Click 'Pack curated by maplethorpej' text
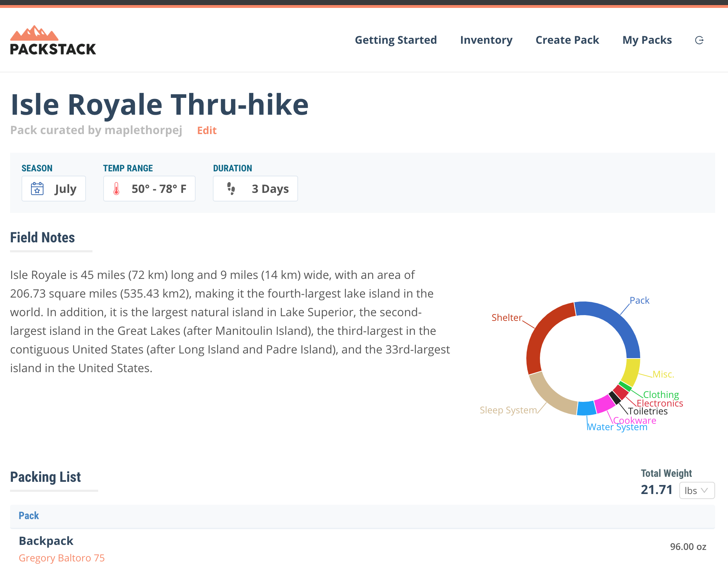The height and width of the screenshot is (570, 728). pos(96,130)
